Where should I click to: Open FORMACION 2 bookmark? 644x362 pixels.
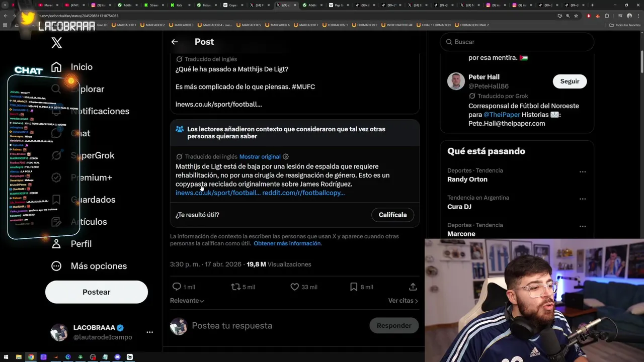coord(365,25)
